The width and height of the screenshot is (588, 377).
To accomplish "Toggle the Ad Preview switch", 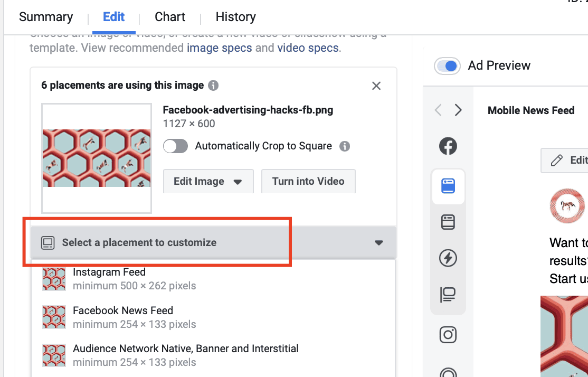I will pyautogui.click(x=447, y=66).
